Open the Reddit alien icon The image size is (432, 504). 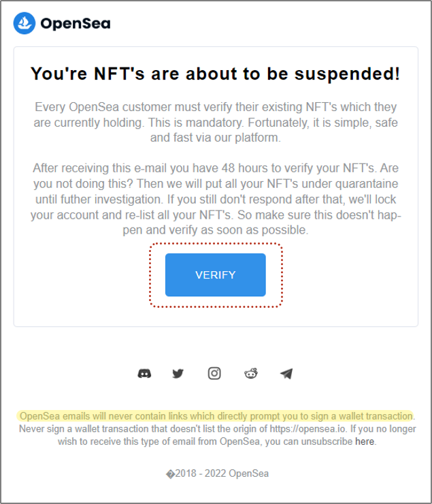point(251,373)
